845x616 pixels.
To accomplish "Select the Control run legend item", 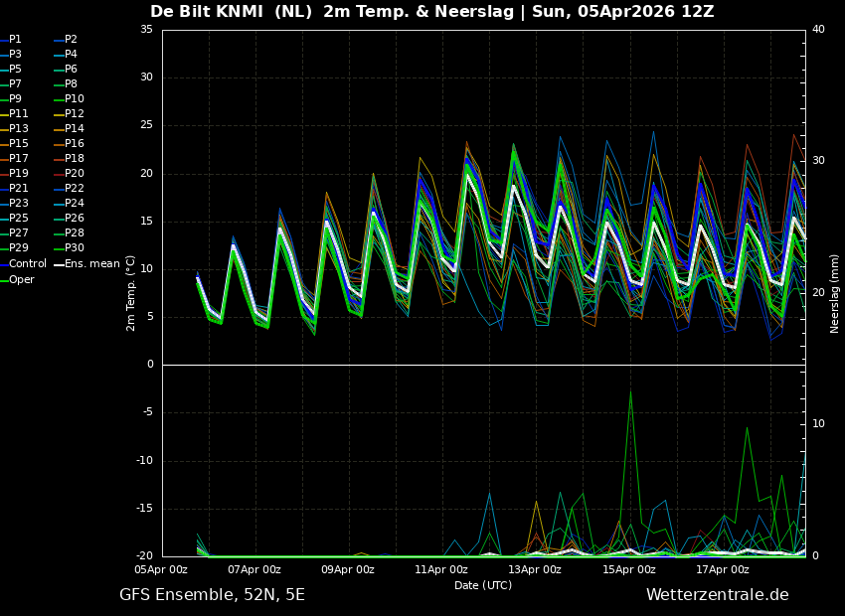I will (27, 264).
